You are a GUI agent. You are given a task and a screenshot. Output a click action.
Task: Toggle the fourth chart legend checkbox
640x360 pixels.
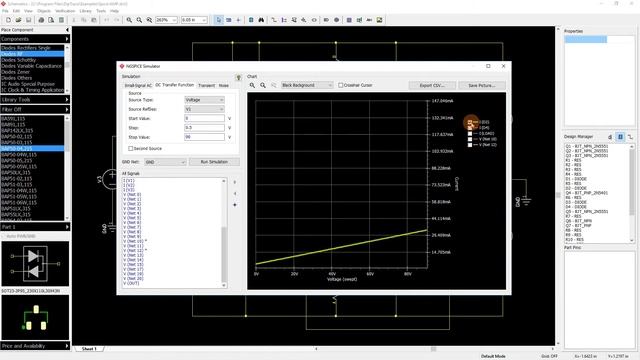pyautogui.click(x=470, y=139)
